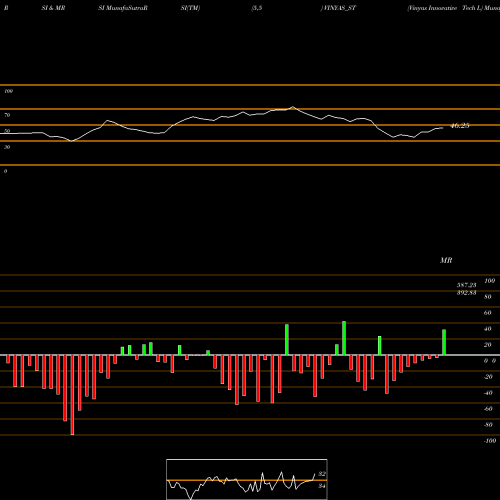Click the mini chart value 32

[322, 474]
